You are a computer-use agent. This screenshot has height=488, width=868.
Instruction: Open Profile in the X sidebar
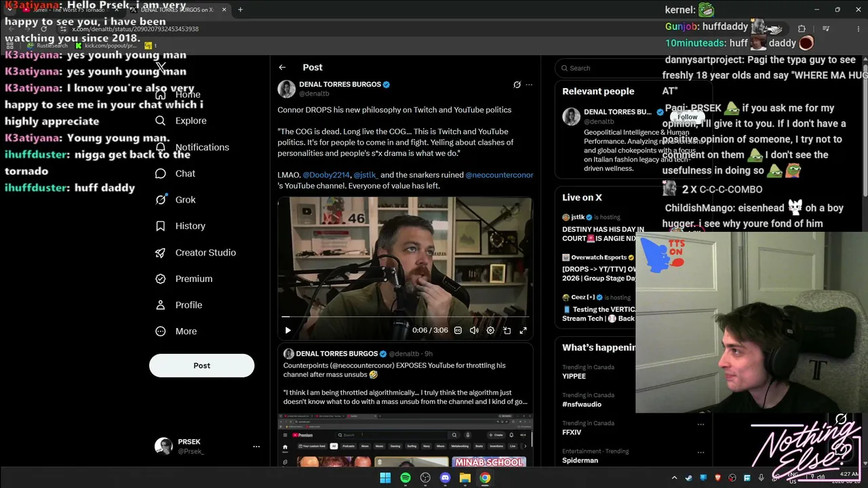click(179, 305)
